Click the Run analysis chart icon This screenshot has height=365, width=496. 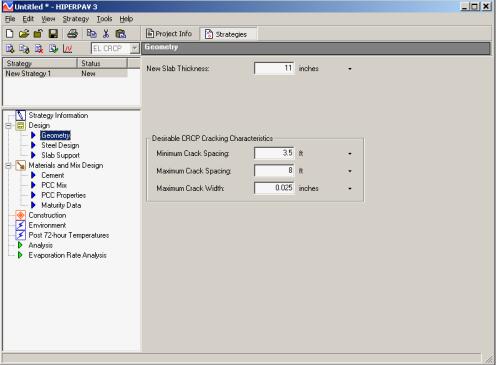click(67, 49)
